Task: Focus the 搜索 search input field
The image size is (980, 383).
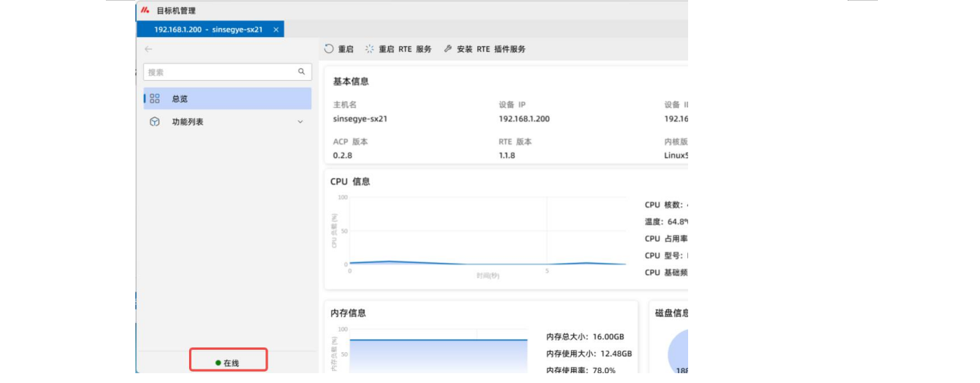Action: coord(219,72)
